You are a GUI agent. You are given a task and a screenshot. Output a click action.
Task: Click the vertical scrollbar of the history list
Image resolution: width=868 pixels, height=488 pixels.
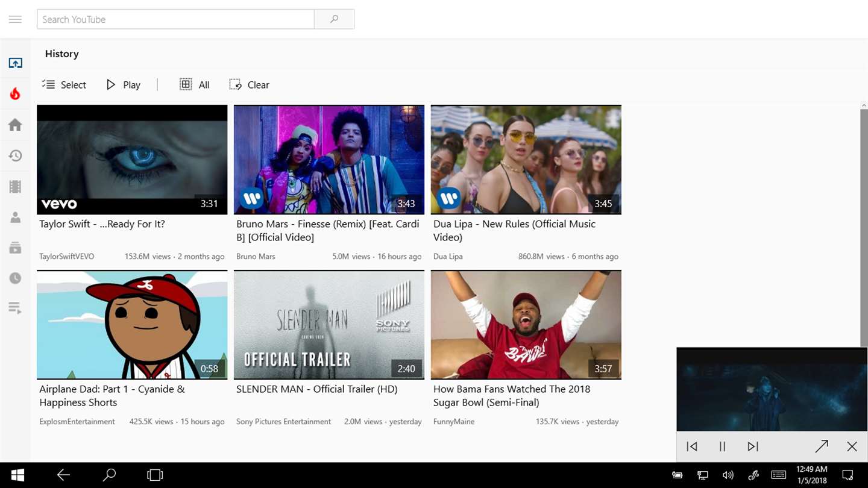point(864,229)
